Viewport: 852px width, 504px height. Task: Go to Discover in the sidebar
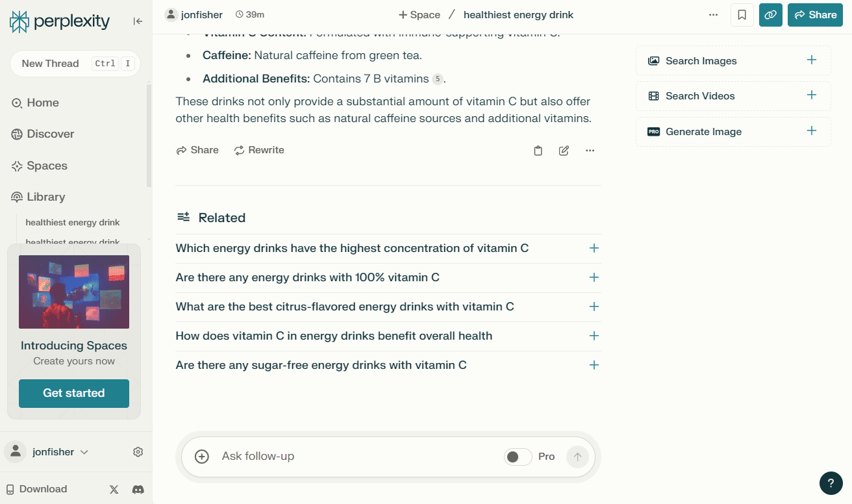(x=50, y=134)
